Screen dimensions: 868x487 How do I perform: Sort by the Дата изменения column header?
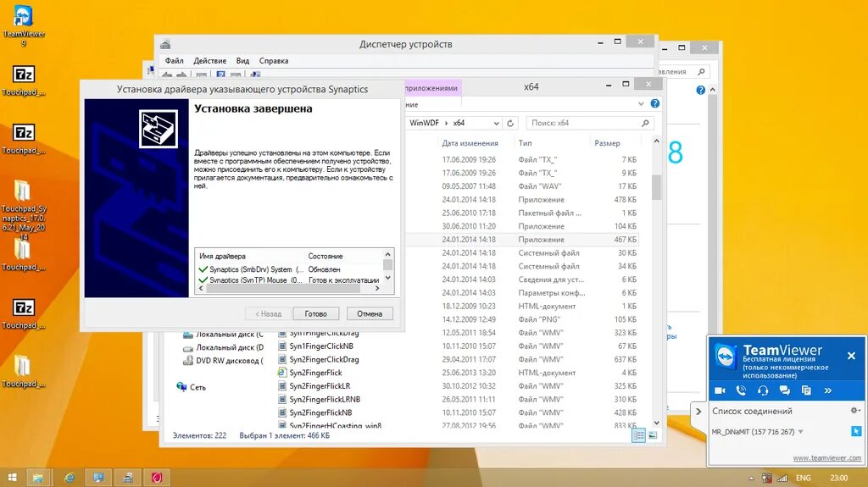click(x=470, y=143)
